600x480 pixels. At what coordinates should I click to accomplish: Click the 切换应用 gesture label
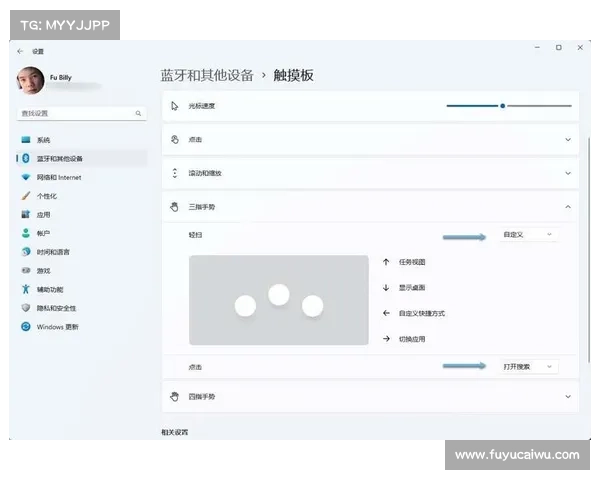tap(412, 339)
